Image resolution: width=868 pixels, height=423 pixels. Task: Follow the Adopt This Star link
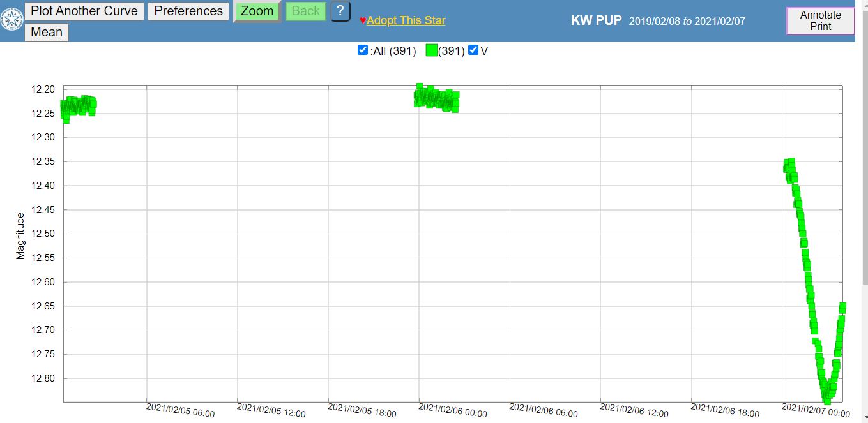tap(406, 20)
